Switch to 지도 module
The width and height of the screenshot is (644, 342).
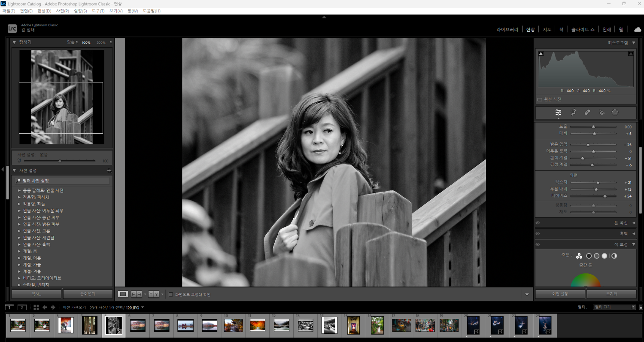coord(547,30)
